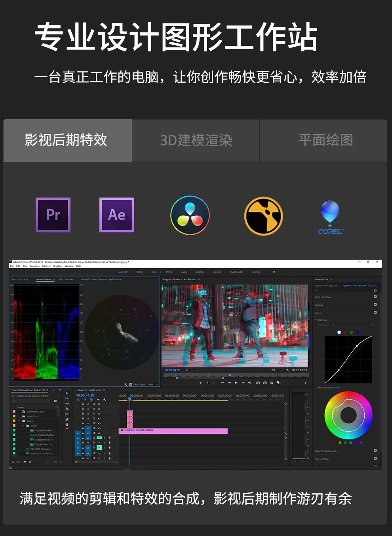Collapse the Hue Saturation Curves section
Screen dimensions: 392x536
316,388
